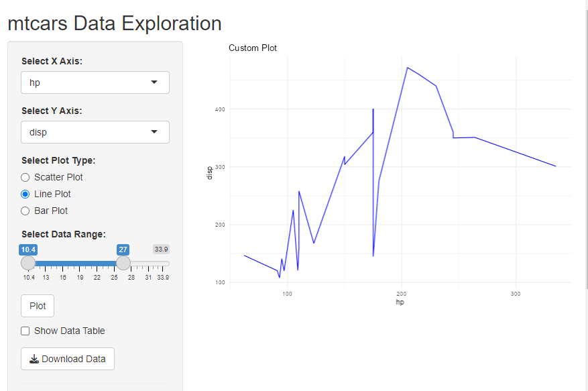The width and height of the screenshot is (588, 391).
Task: Click the Custom Plot title text
Action: 253,48
